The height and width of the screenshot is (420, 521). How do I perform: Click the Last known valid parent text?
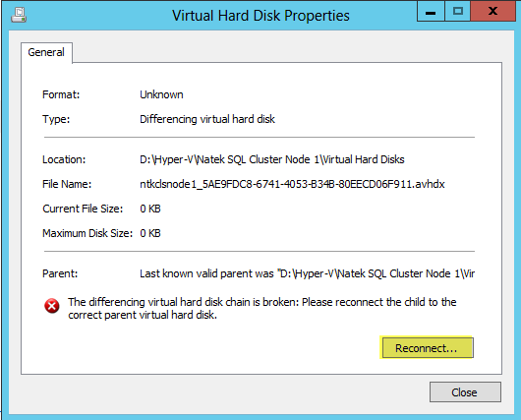[307, 273]
